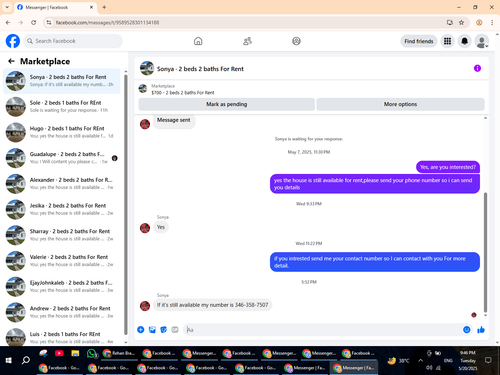Click the Facebook logo
Image resolution: width=500 pixels, height=375 pixels.
click(13, 41)
